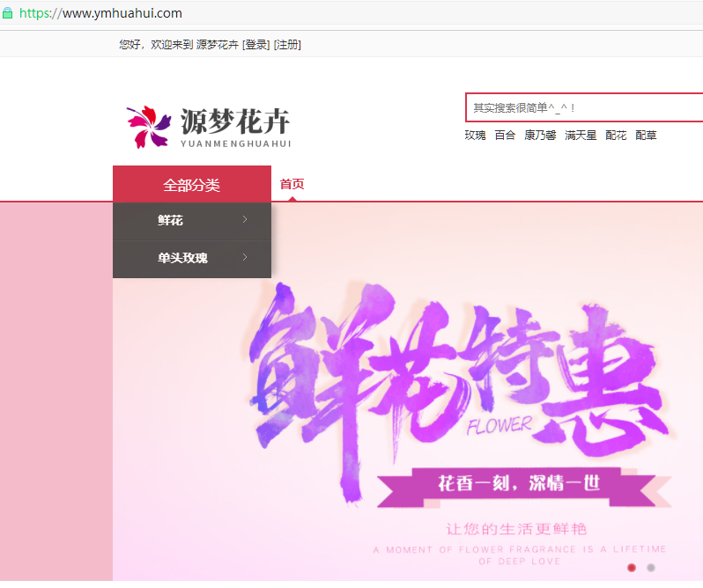Open the 全部分类 category menu
The image size is (703, 588).
point(191,185)
